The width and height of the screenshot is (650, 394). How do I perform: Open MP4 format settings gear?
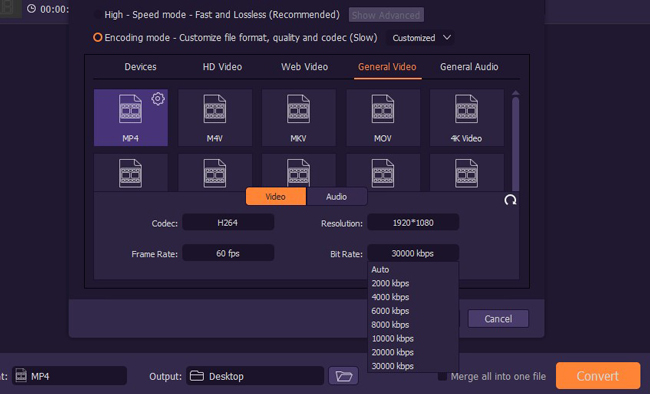[x=158, y=99]
